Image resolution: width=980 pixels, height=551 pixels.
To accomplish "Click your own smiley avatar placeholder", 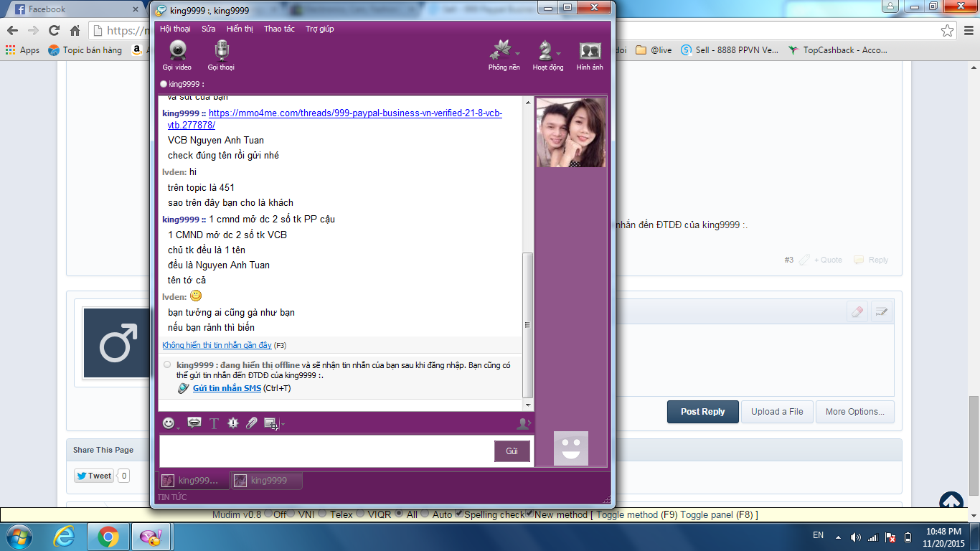I will point(571,448).
